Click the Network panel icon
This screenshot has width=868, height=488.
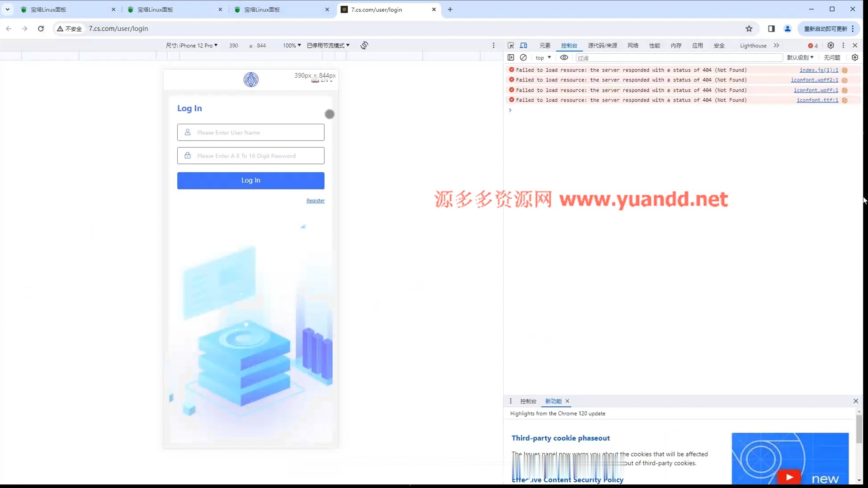(x=633, y=45)
